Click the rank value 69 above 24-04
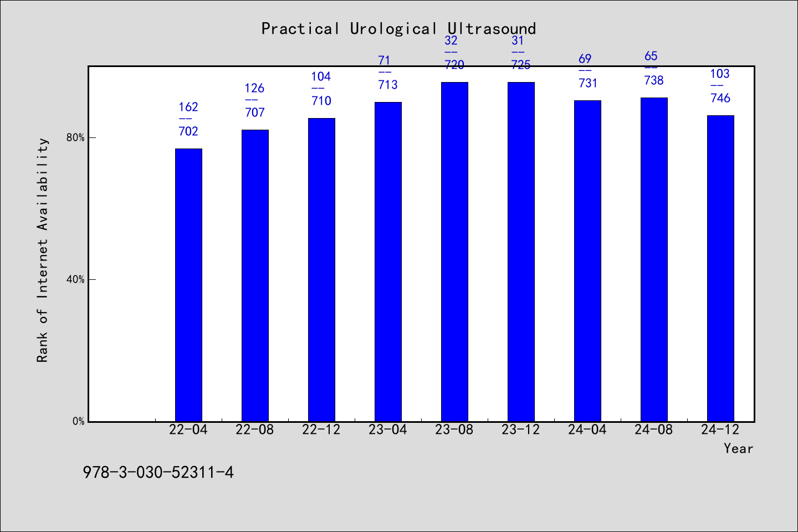798x532 pixels. point(585,59)
